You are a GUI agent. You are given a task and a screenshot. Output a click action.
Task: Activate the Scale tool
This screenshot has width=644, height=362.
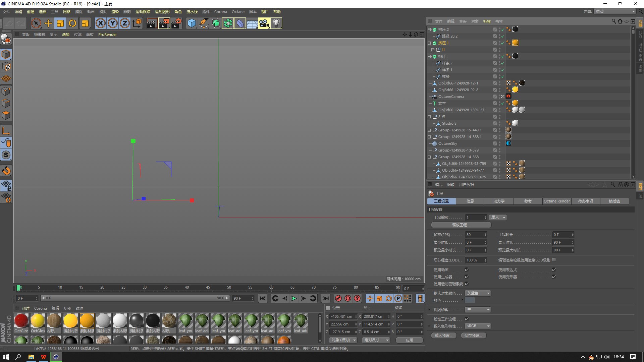(x=60, y=23)
